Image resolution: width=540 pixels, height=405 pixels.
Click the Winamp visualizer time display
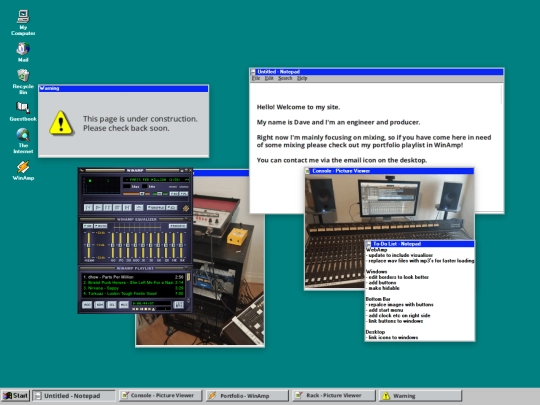101,185
